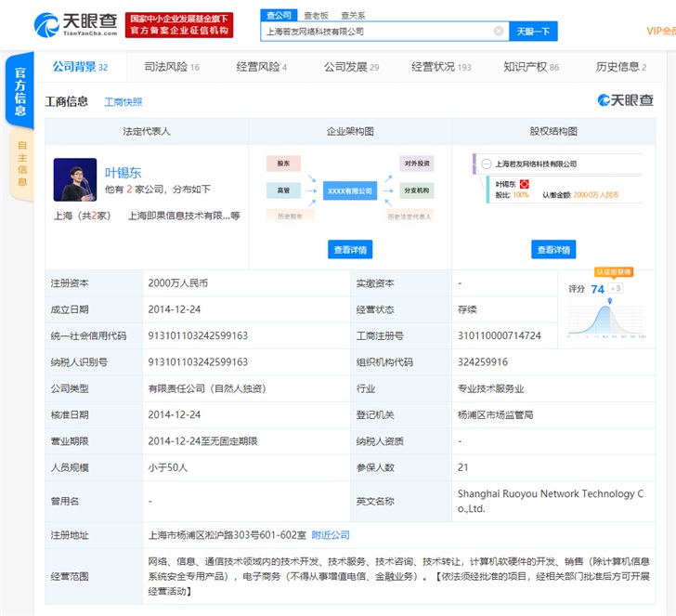Click the 股东 box in structure diagram

[x=283, y=164]
